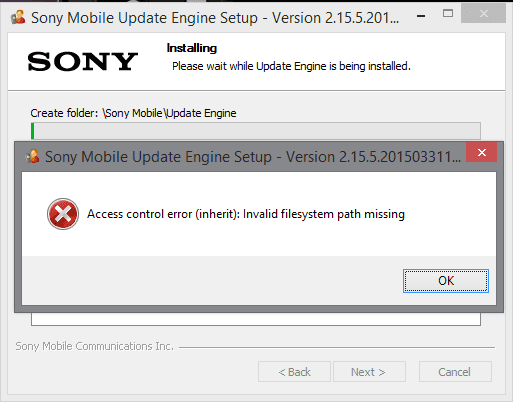Click the setup icon in main window title bar
The width and height of the screenshot is (513, 402).
click(x=18, y=17)
